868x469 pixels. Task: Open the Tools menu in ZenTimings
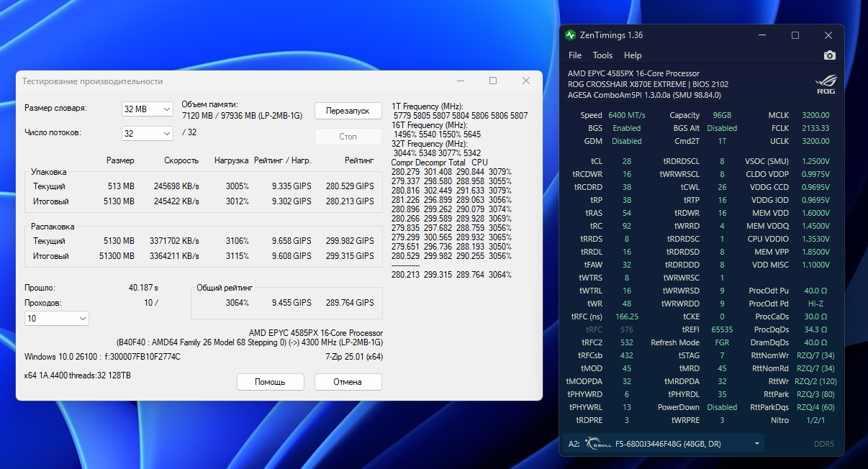point(602,55)
